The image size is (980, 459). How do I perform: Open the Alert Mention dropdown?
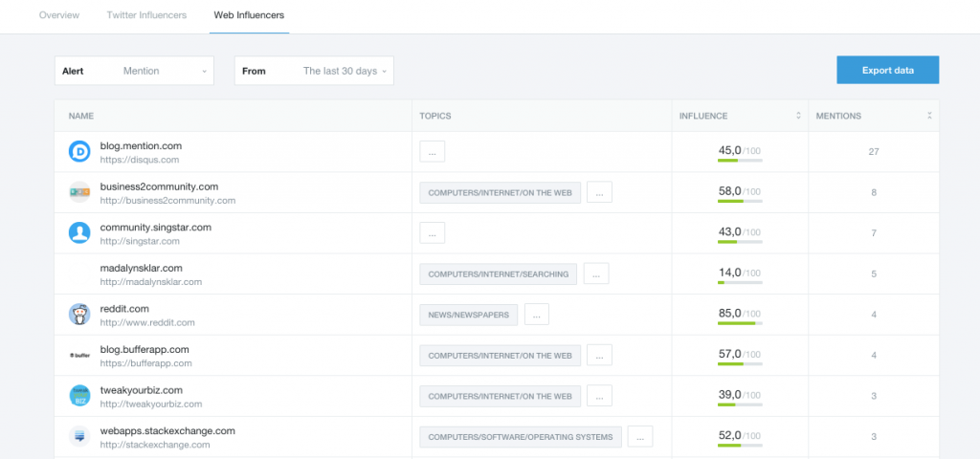(134, 71)
